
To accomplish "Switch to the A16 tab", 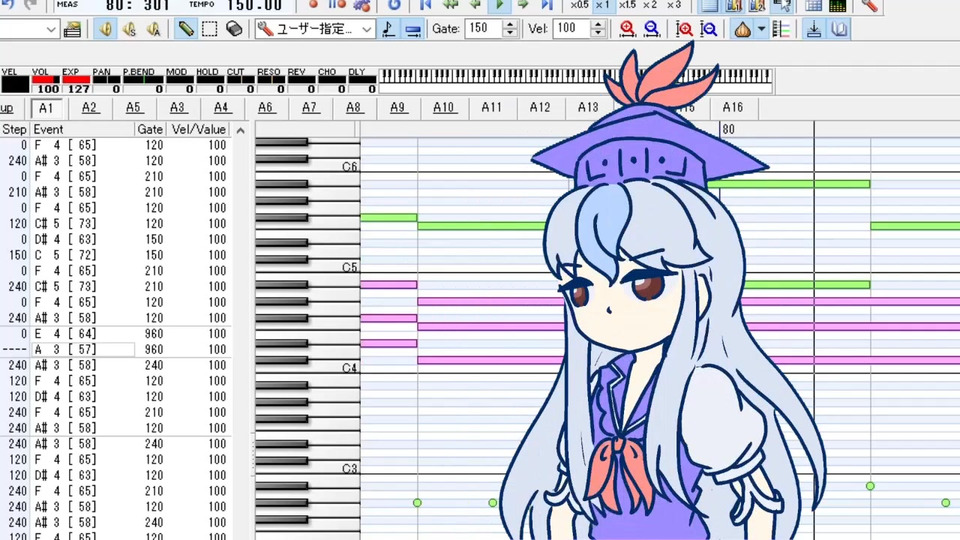I will pos(732,108).
